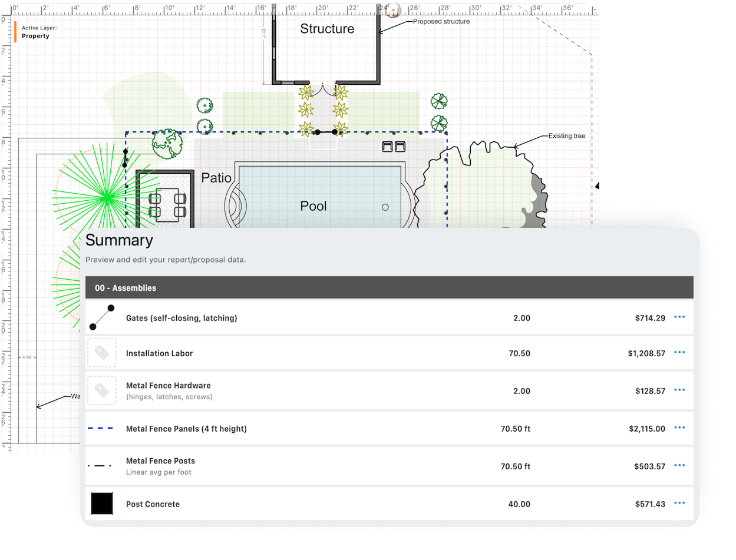This screenshot has height=560, width=736.
Task: Open options menu for Post Concrete row
Action: [x=679, y=503]
